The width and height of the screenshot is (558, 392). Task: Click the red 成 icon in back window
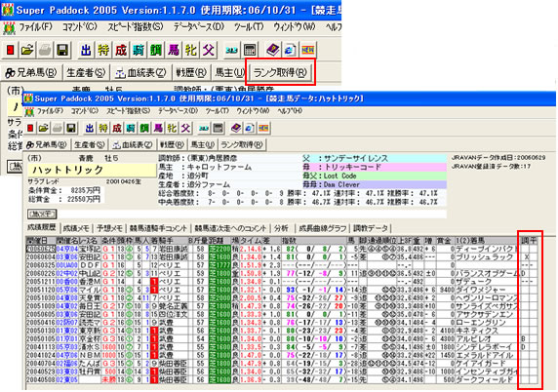tap(121, 50)
